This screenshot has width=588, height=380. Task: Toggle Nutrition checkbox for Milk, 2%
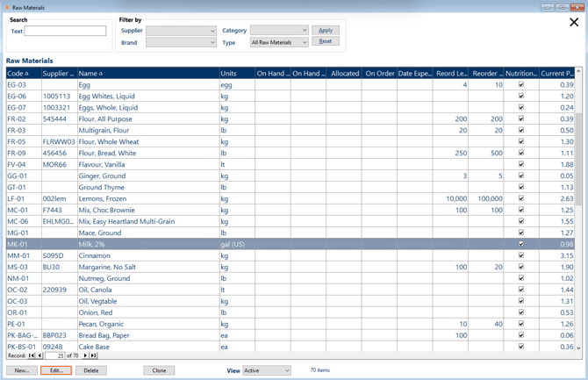point(521,244)
